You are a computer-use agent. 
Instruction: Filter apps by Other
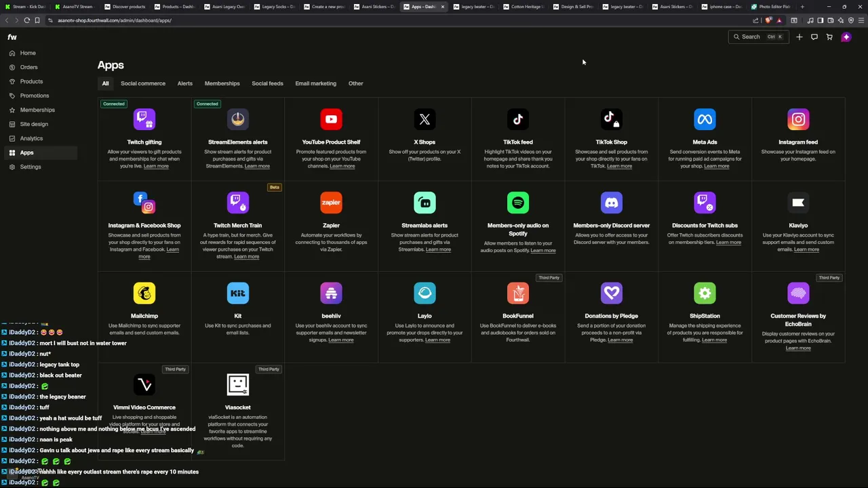356,83
